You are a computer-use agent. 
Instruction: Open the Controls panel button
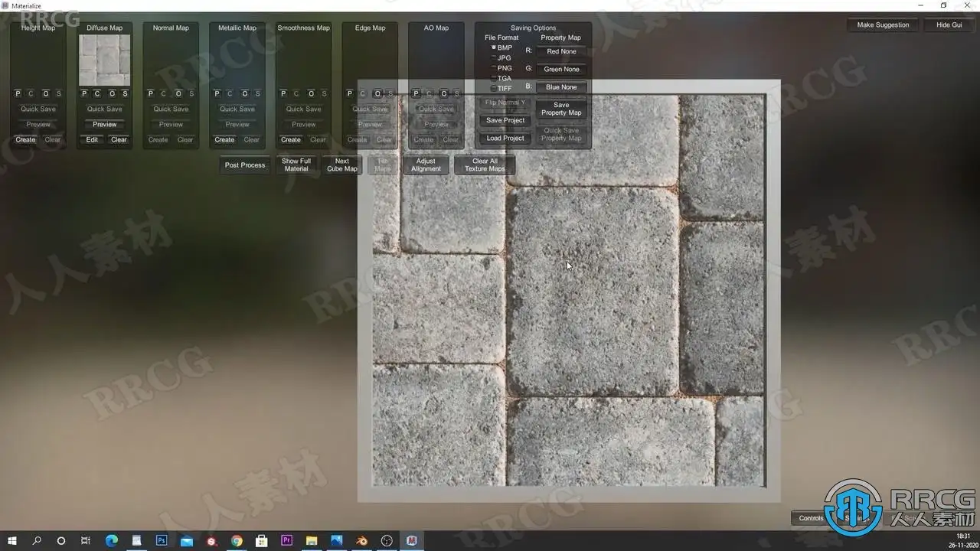click(x=811, y=518)
